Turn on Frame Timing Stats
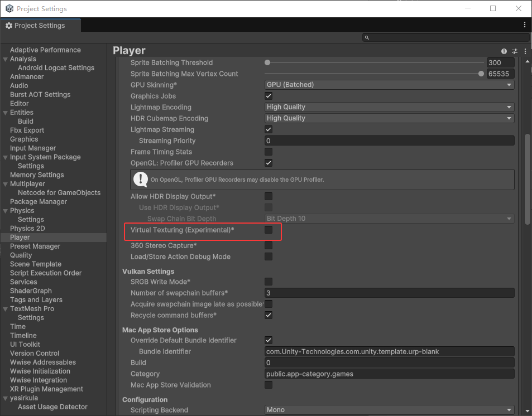Image resolution: width=532 pixels, height=416 pixels. (269, 152)
